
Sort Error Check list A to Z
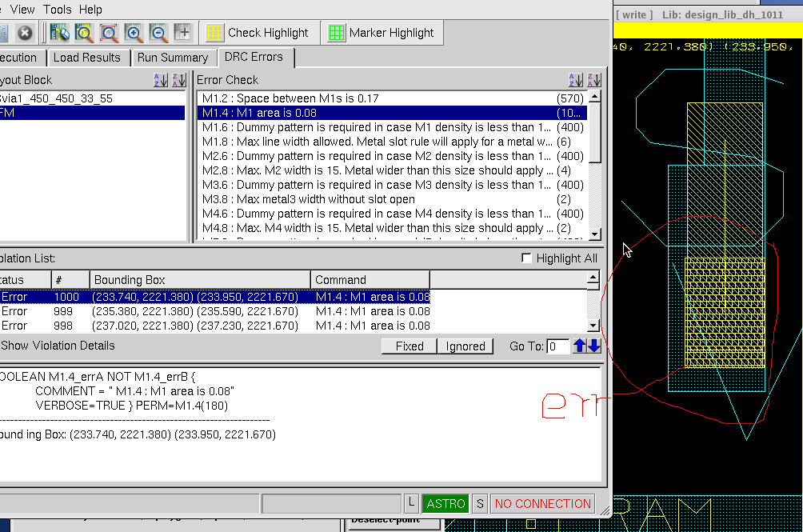(x=576, y=80)
